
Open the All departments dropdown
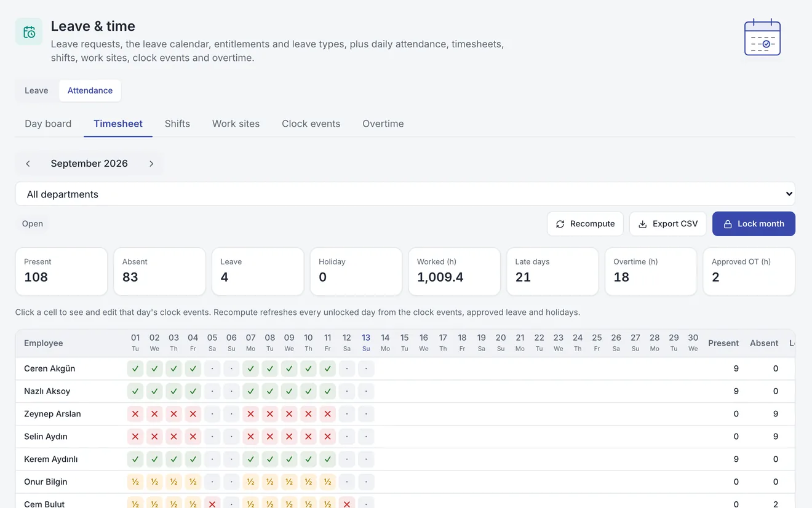click(x=405, y=194)
